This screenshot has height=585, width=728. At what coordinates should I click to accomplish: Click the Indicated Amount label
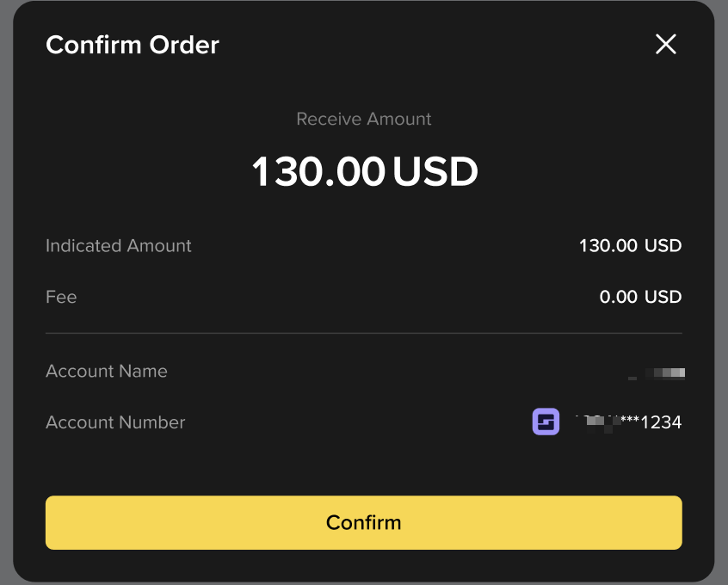[x=118, y=245]
